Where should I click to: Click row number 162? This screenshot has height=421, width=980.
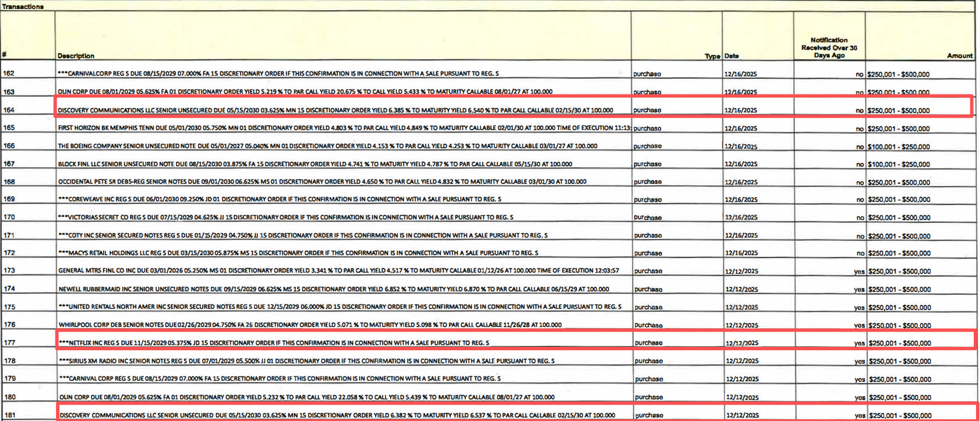tap(8, 74)
